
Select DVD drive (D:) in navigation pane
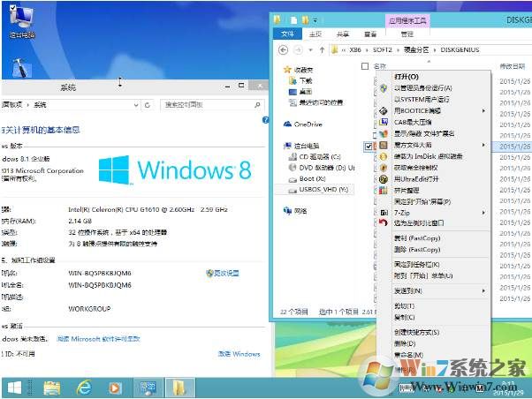pos(322,168)
